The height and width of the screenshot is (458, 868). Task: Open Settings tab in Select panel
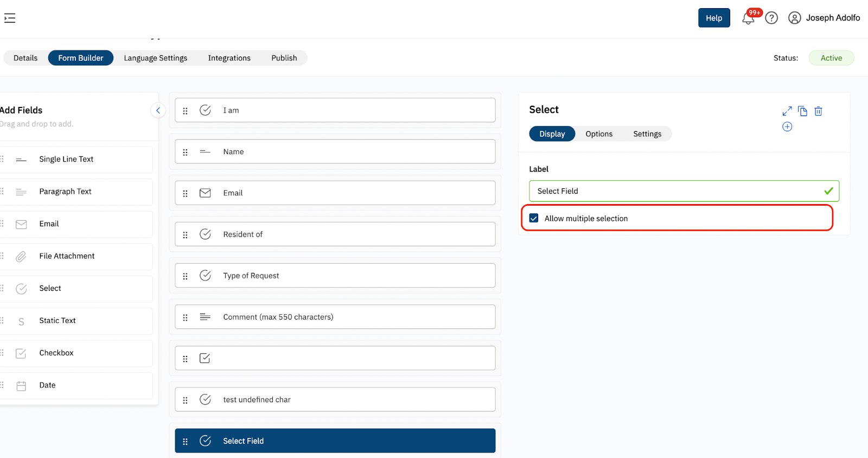pyautogui.click(x=647, y=134)
